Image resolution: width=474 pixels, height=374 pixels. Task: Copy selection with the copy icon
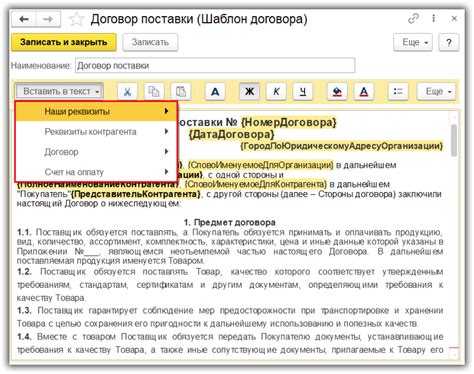[154, 91]
